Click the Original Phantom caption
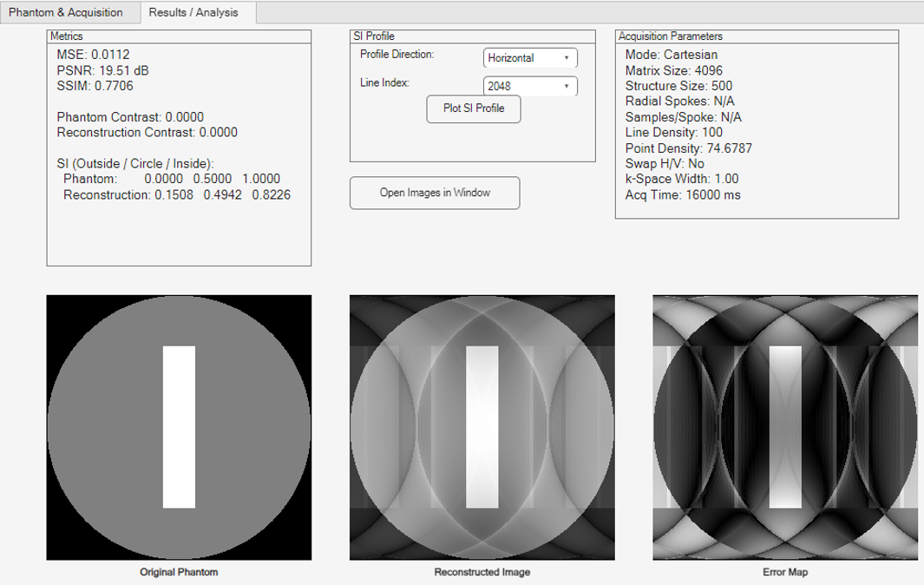 point(179,573)
